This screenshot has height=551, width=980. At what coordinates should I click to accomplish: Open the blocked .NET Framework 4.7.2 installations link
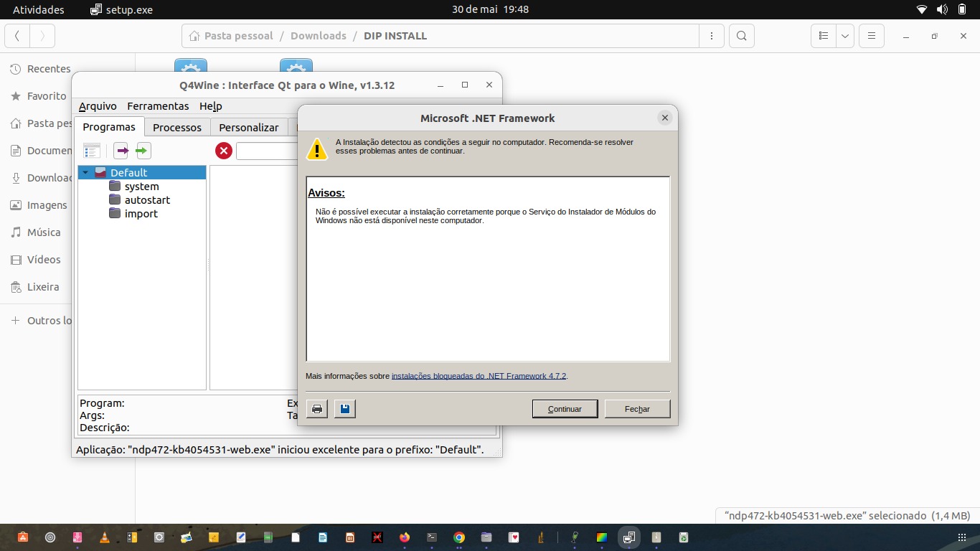[479, 376]
